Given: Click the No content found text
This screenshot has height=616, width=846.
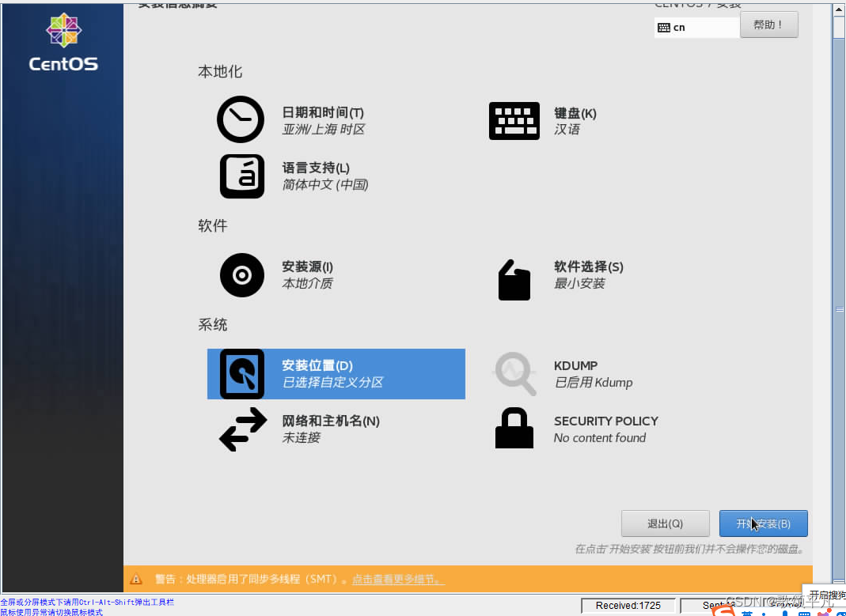Looking at the screenshot, I should click(x=600, y=437).
